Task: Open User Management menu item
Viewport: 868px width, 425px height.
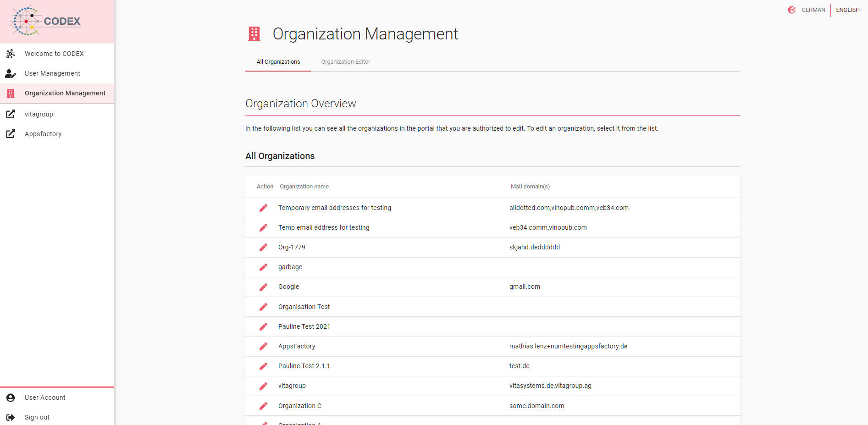Action: [x=57, y=73]
